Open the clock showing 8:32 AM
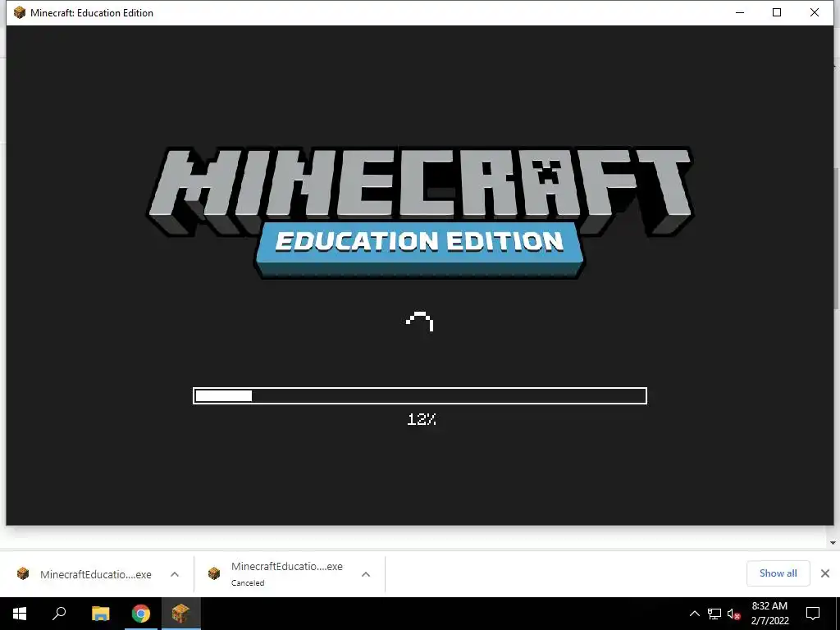Image resolution: width=840 pixels, height=630 pixels. coord(769,614)
